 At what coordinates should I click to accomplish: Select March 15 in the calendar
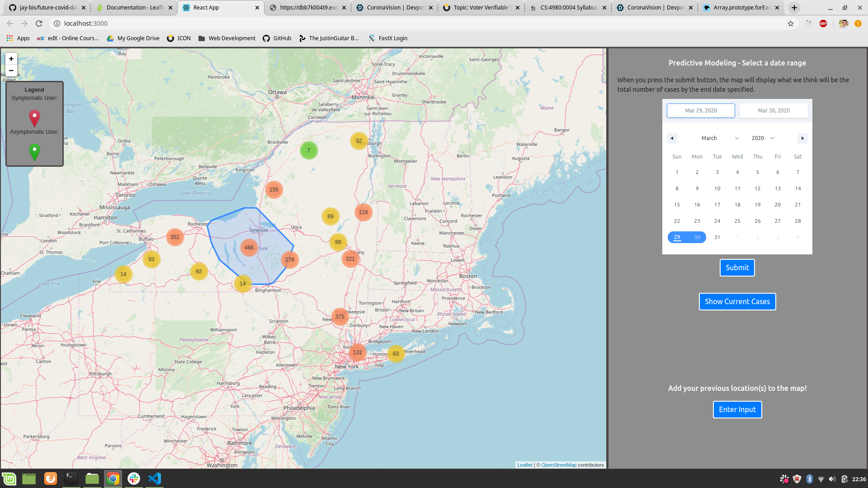pos(677,205)
